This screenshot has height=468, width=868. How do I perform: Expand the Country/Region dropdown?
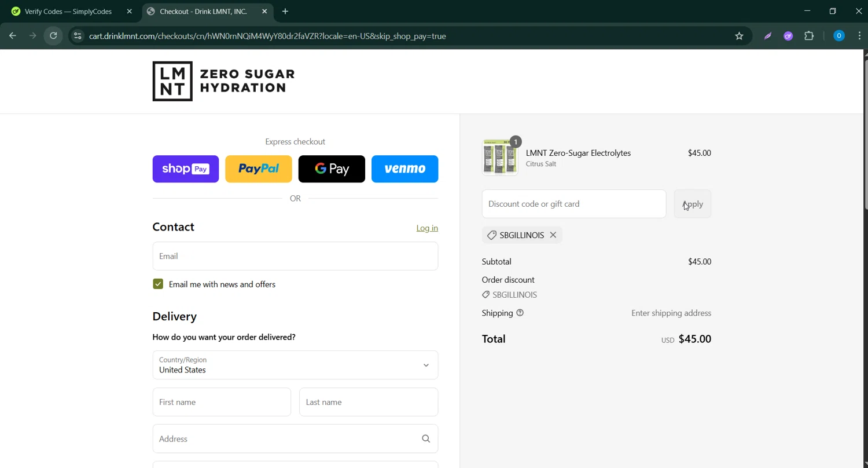[x=295, y=365]
